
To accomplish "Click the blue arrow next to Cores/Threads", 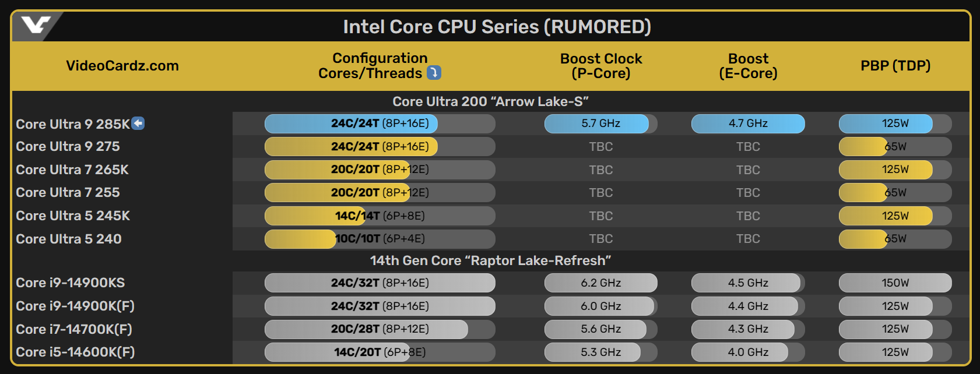I will [434, 73].
